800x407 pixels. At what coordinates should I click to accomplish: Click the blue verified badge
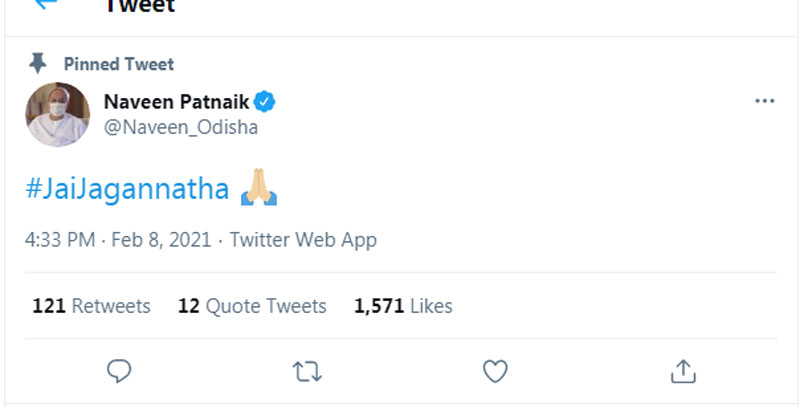[266, 101]
